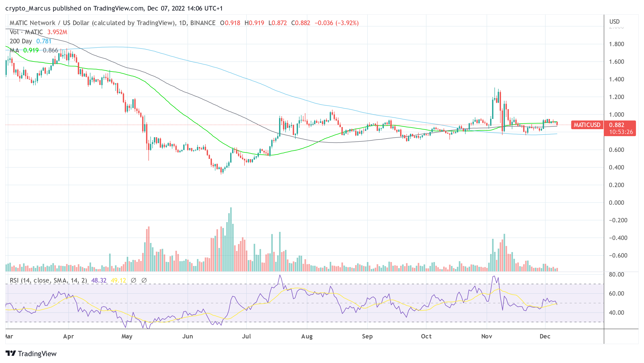Click the 0.200 price axis label
644x363 pixels.
pyautogui.click(x=616, y=185)
